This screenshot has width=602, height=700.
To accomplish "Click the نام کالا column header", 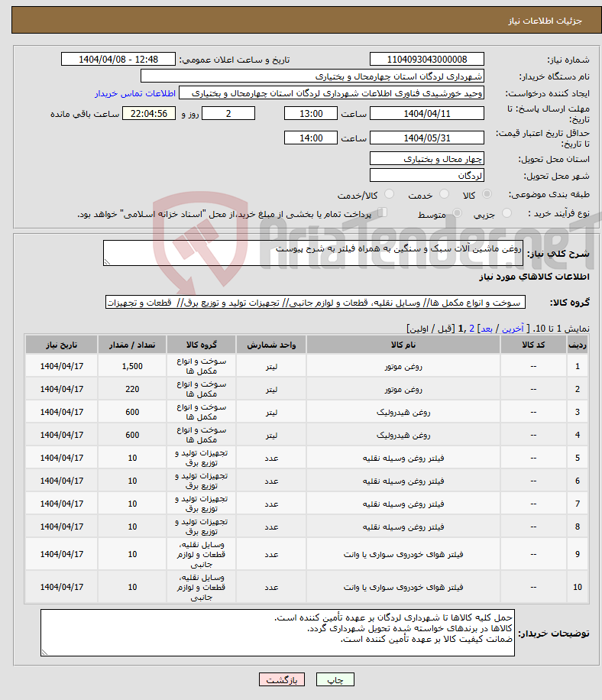I will point(403,345).
